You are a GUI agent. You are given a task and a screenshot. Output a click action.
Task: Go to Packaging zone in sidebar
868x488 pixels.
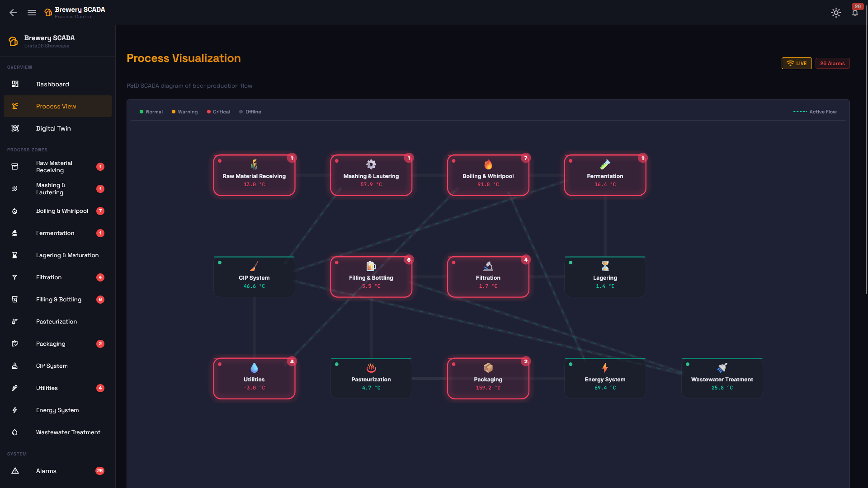click(57, 344)
